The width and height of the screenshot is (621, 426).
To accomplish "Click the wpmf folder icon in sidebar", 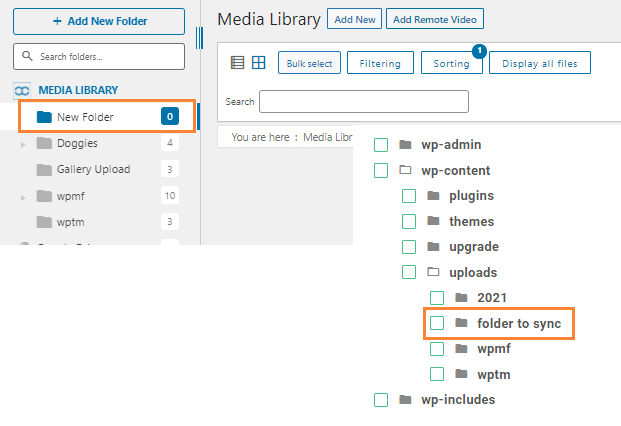I will 44,195.
